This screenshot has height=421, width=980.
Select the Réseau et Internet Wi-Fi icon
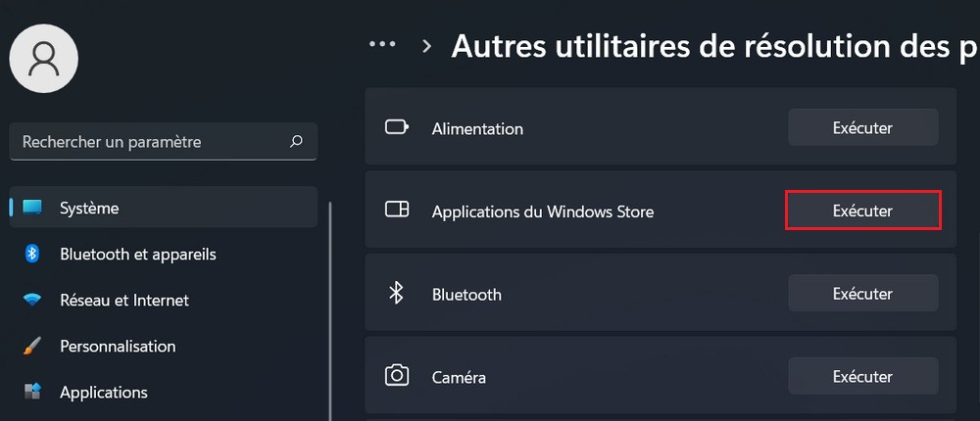(32, 301)
